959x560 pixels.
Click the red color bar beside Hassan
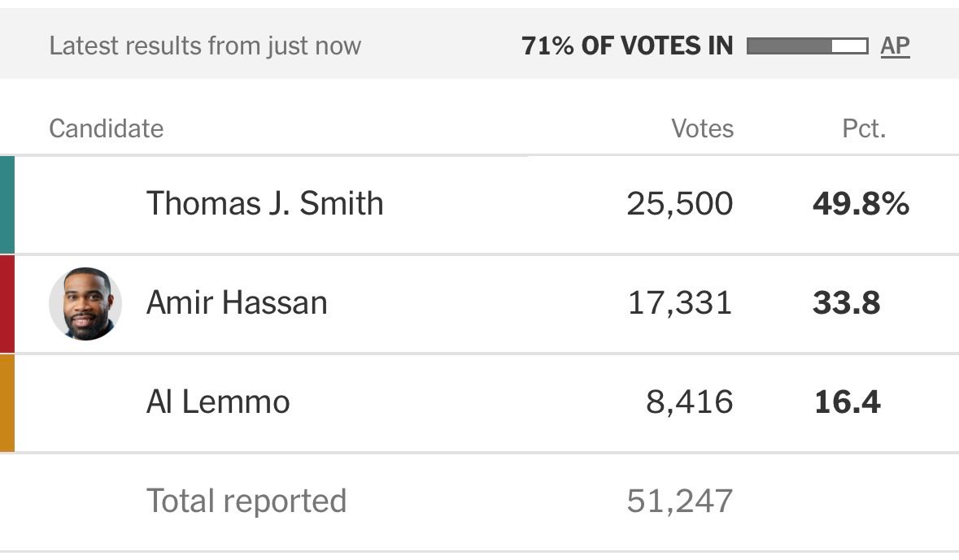[7, 304]
